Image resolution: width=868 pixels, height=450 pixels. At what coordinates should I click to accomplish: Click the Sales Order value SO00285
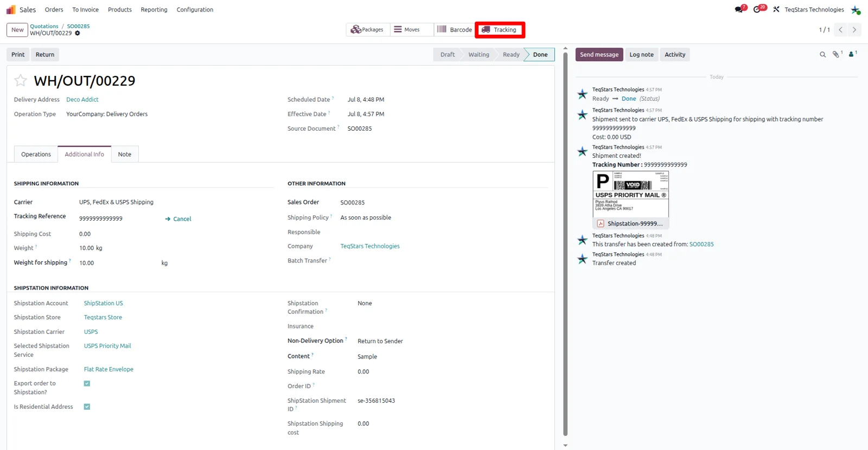pyautogui.click(x=353, y=203)
